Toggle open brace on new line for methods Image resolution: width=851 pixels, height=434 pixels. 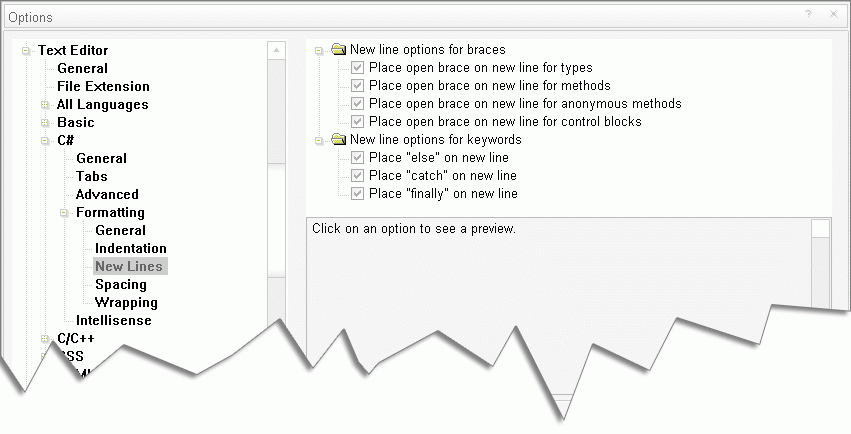click(358, 86)
